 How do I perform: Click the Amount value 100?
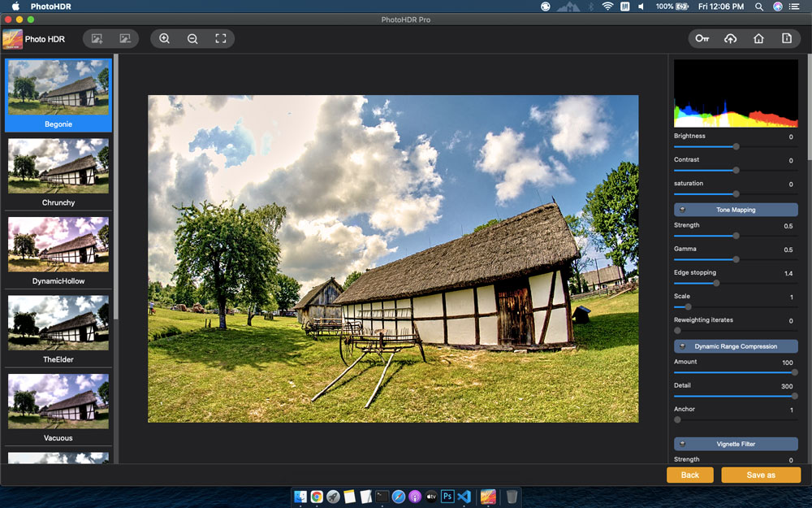click(787, 363)
